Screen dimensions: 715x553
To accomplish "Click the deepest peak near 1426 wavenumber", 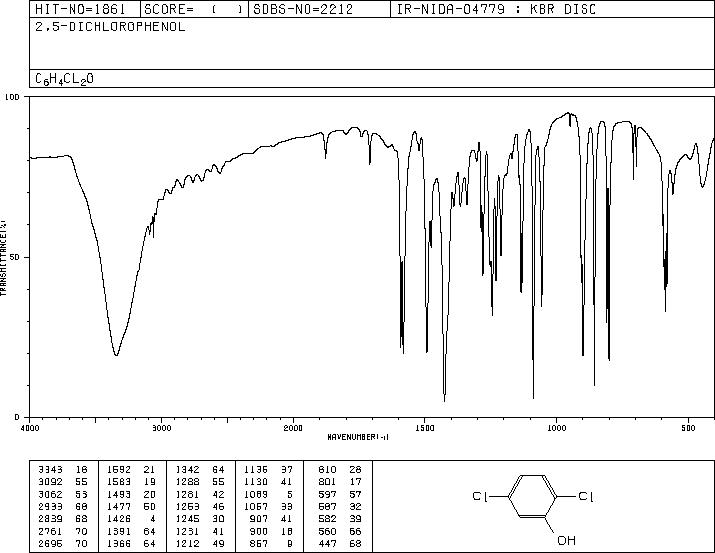I will (445, 399).
